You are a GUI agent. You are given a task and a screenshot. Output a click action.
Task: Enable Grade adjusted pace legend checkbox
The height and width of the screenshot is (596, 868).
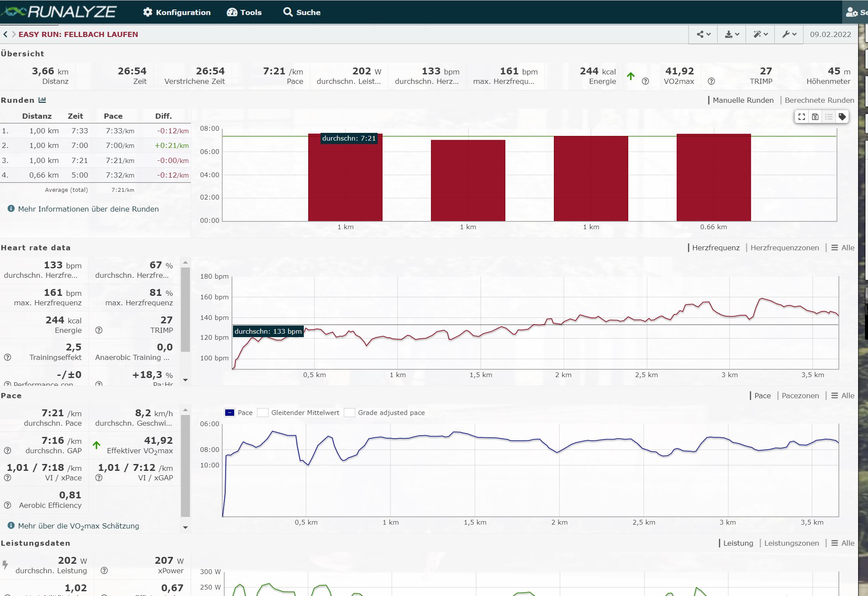pyautogui.click(x=350, y=413)
